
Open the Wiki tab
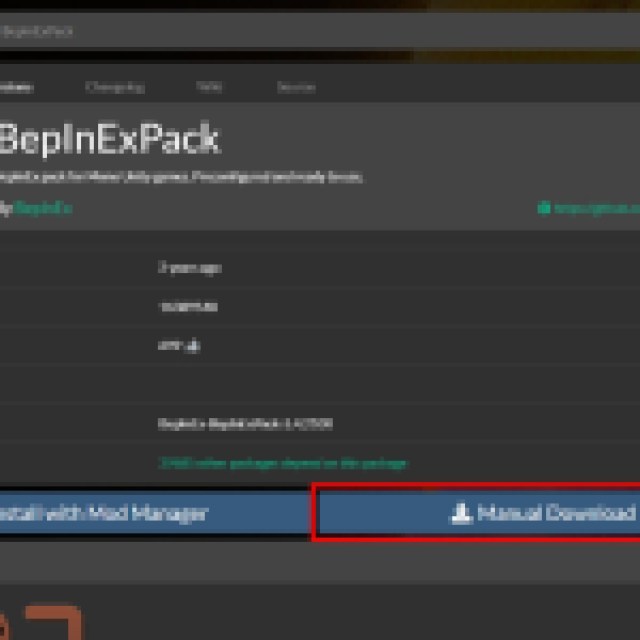[x=209, y=88]
